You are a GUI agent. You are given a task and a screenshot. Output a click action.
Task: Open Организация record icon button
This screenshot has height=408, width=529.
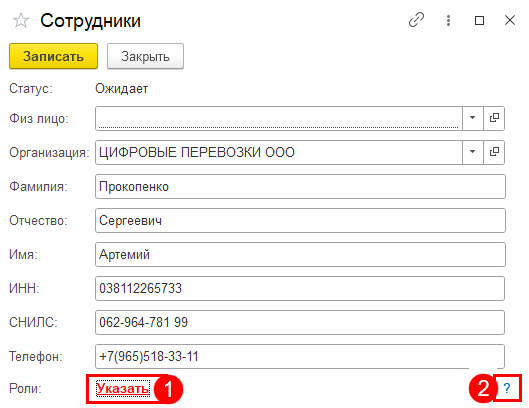494,152
